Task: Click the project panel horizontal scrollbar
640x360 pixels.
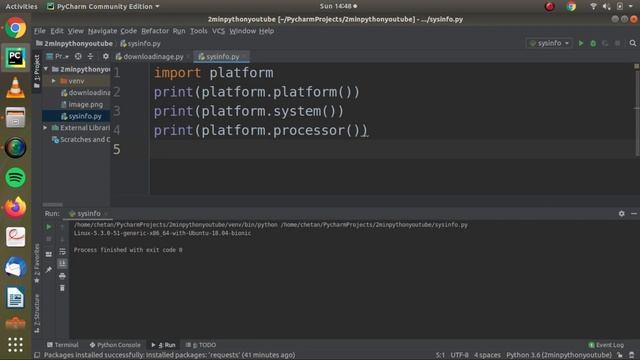Action: coord(53,204)
